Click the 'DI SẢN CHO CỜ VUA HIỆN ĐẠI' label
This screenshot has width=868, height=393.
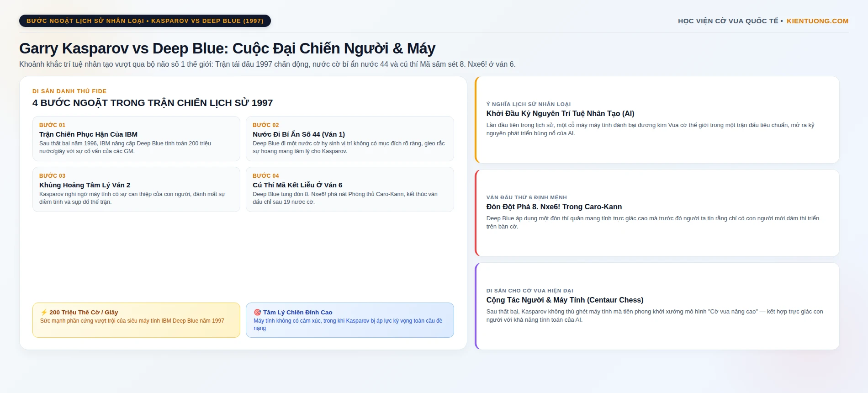pyautogui.click(x=530, y=291)
